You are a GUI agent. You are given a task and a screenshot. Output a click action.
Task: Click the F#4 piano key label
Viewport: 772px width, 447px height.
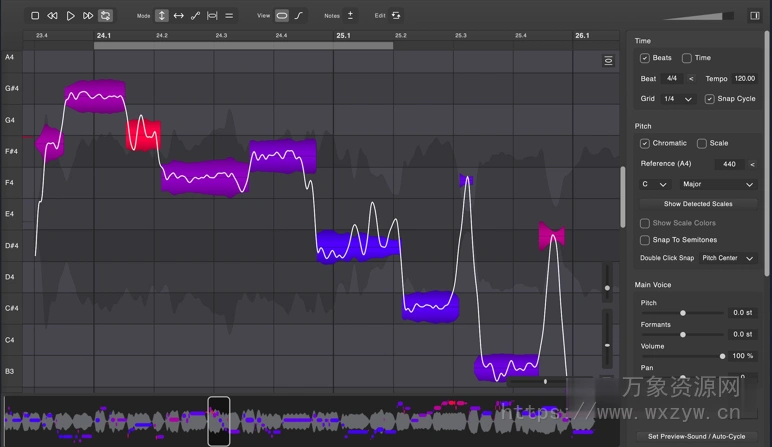point(11,151)
